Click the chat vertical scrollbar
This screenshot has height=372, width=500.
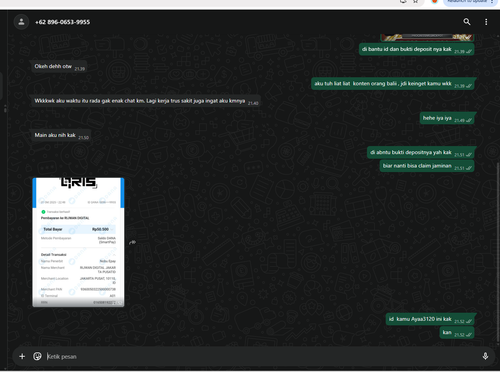click(x=498, y=253)
